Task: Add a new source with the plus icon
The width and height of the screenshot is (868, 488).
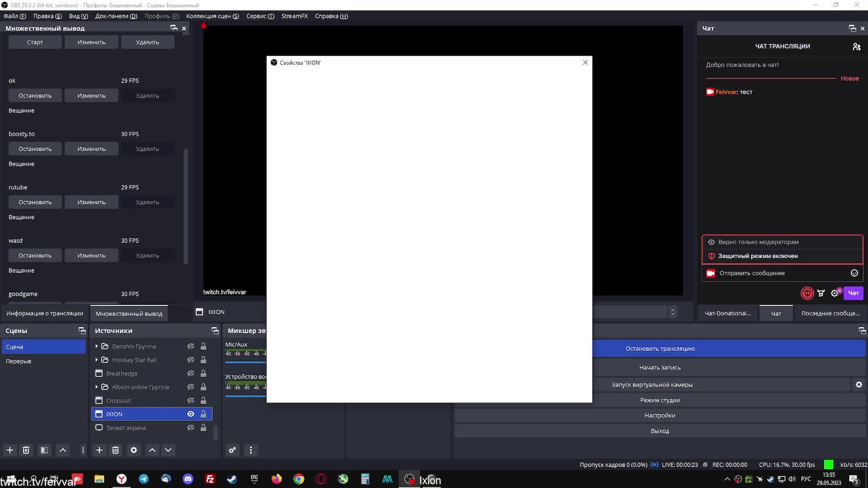Action: point(99,450)
